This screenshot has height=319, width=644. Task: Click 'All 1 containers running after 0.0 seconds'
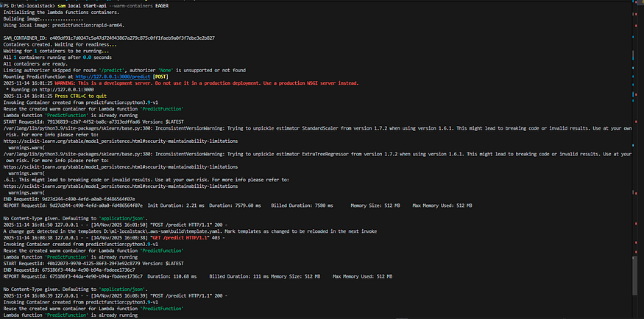57,57
